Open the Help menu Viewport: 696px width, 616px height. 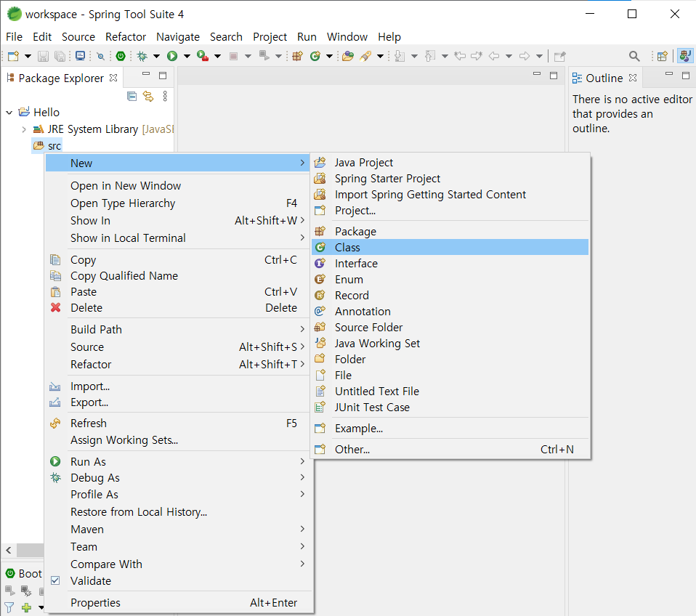coord(389,37)
